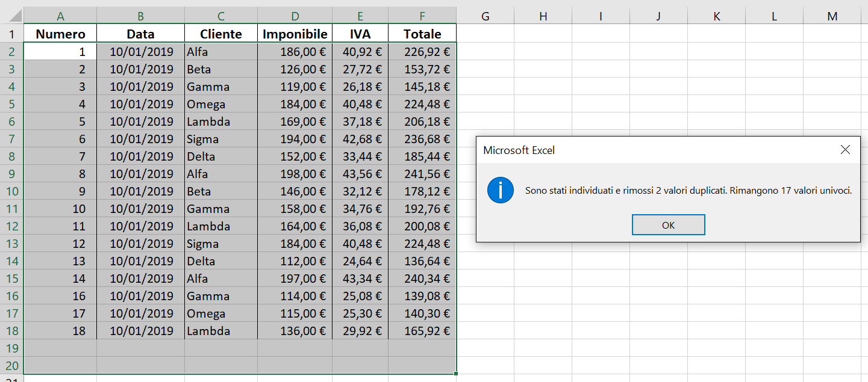Select column D header
The height and width of the screenshot is (382, 868).
click(295, 16)
